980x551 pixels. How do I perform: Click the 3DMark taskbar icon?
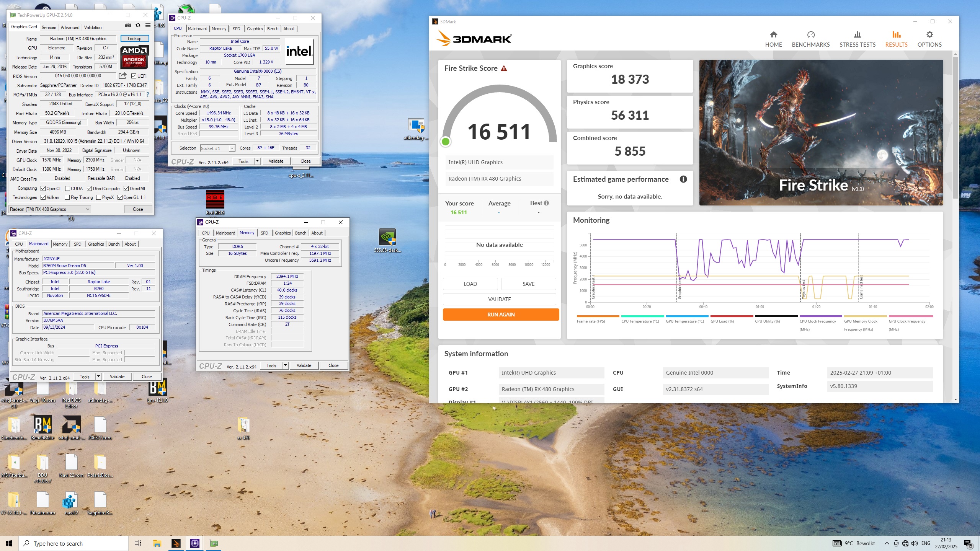tap(176, 543)
